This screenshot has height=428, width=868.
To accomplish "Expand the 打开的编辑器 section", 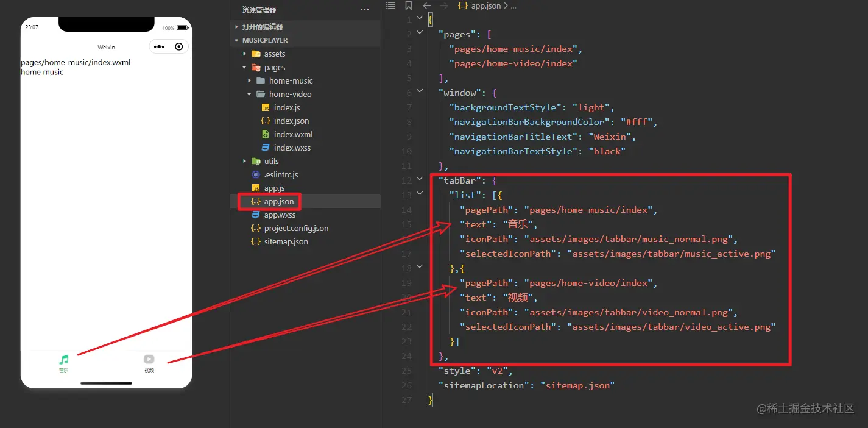I will point(262,27).
